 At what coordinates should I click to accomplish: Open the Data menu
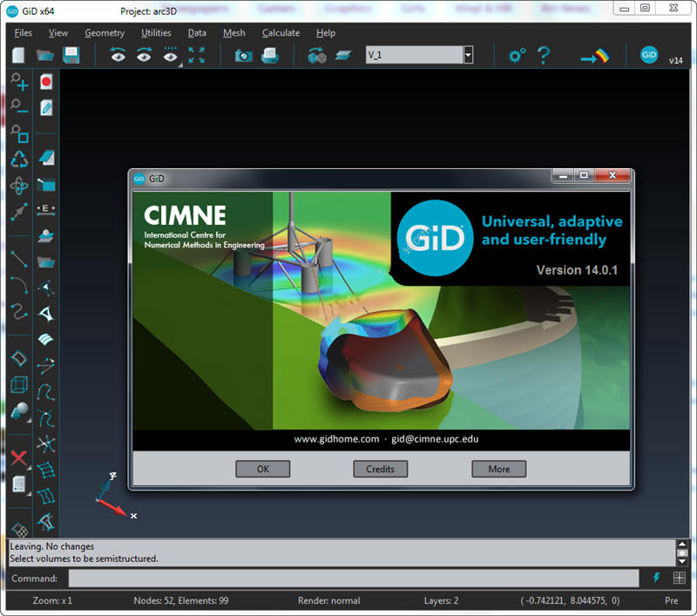click(x=197, y=33)
